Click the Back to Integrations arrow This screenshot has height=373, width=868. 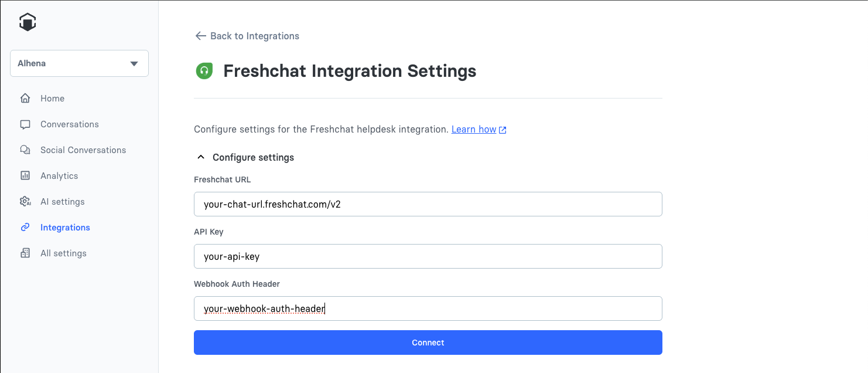201,36
